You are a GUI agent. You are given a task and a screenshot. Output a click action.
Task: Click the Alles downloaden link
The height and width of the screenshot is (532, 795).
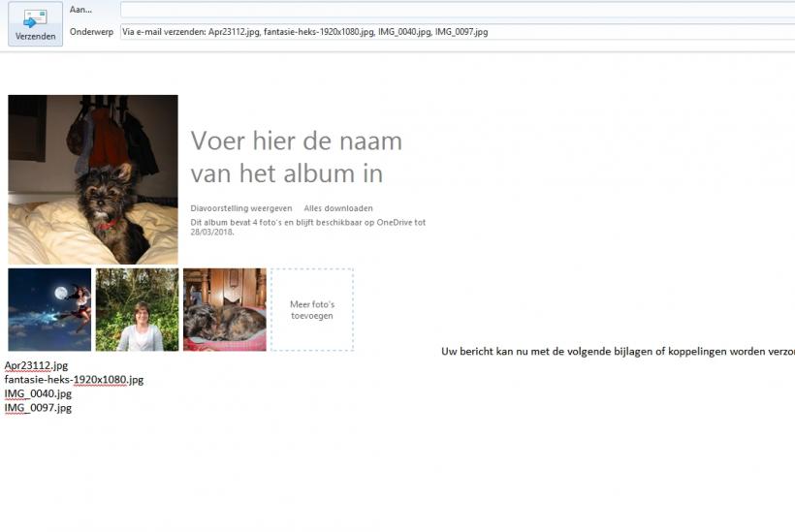pyautogui.click(x=338, y=208)
